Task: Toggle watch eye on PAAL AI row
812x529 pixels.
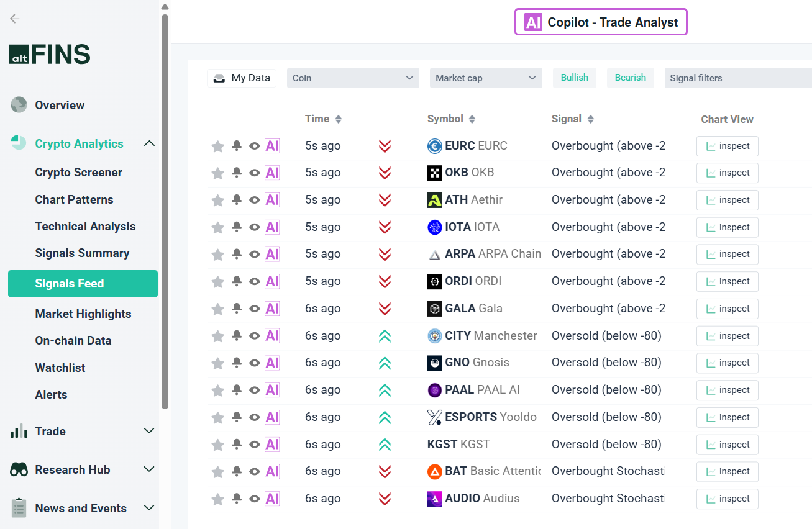Action: [x=255, y=390]
